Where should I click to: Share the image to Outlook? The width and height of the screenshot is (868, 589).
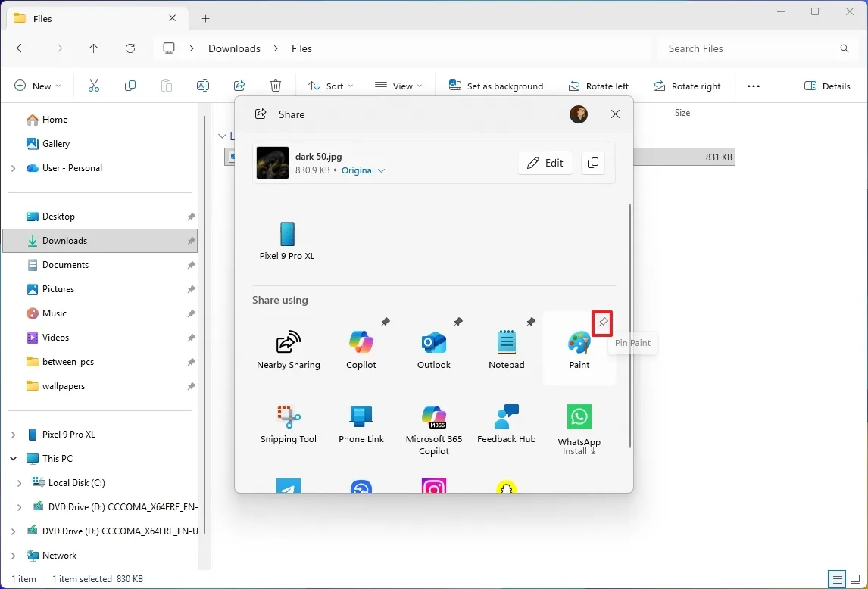point(433,347)
